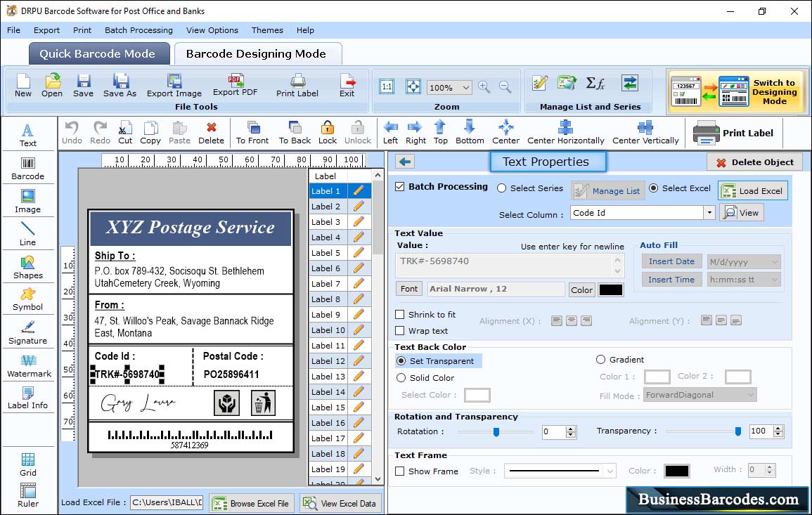Image resolution: width=812 pixels, height=515 pixels.
Task: Select the Watermark tool
Action: coord(29,365)
